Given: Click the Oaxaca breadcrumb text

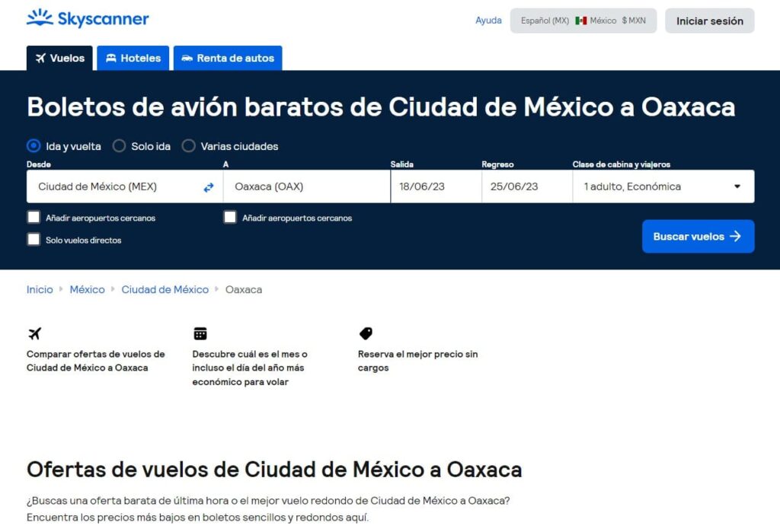Looking at the screenshot, I should point(244,289).
